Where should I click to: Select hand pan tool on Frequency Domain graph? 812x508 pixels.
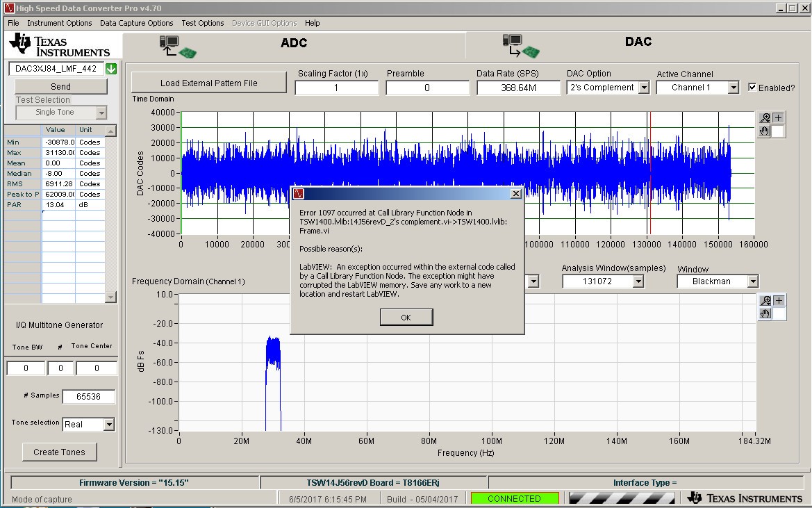coord(765,314)
